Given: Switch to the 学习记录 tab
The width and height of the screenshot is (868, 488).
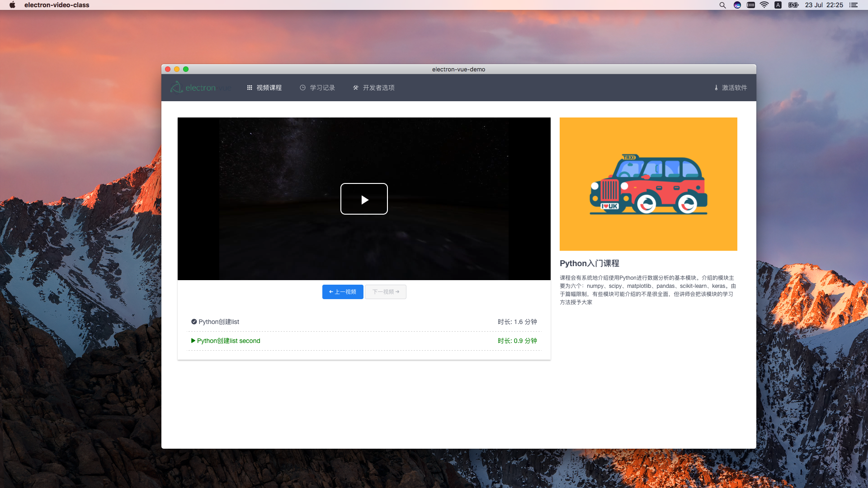Looking at the screenshot, I should tap(322, 88).
